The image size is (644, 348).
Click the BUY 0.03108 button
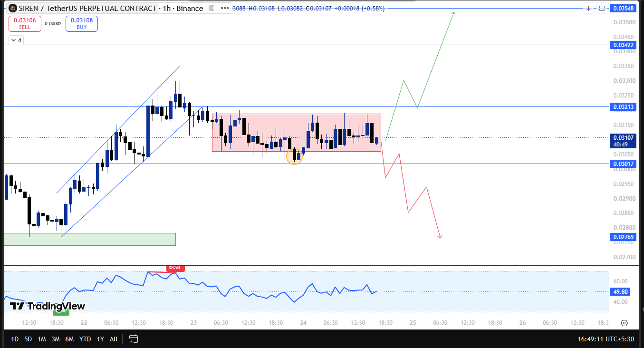[x=82, y=24]
